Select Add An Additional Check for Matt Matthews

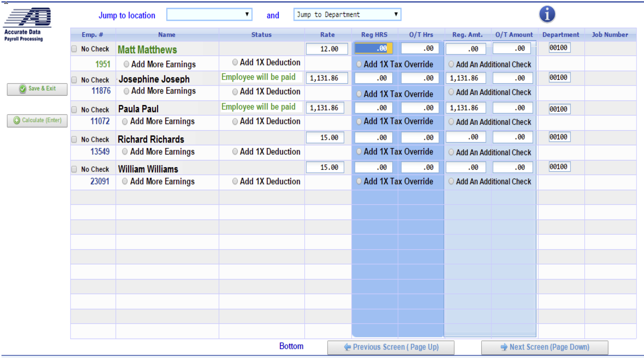pyautogui.click(x=451, y=64)
